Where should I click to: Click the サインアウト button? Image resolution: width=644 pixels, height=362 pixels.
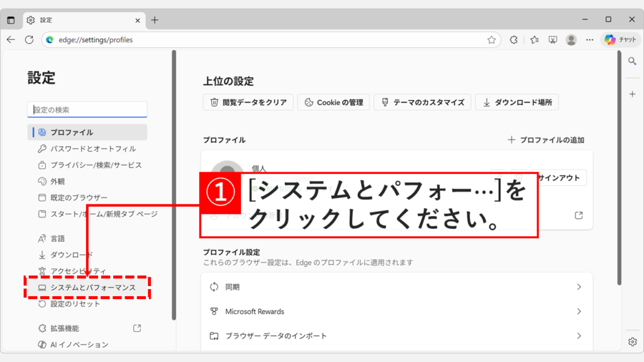click(x=558, y=178)
